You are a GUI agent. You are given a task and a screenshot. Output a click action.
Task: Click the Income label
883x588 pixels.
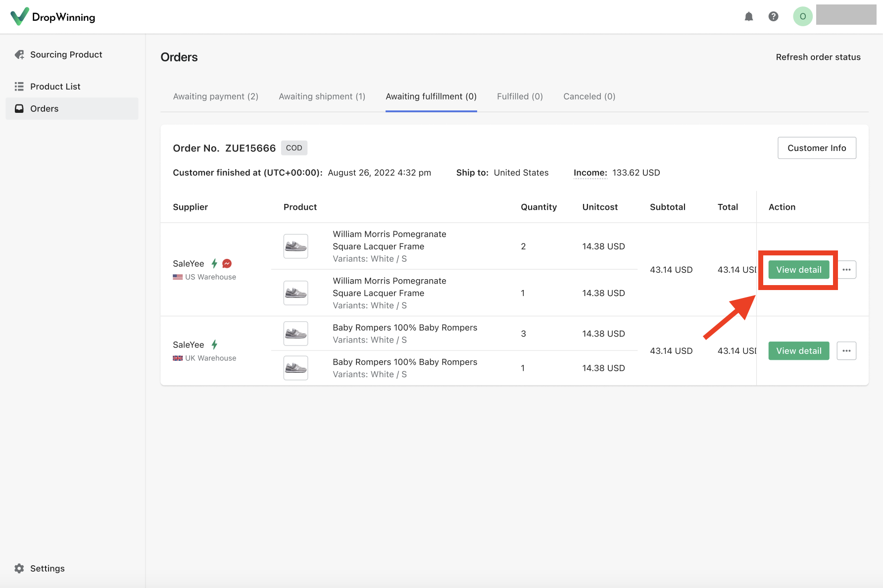[x=590, y=173]
